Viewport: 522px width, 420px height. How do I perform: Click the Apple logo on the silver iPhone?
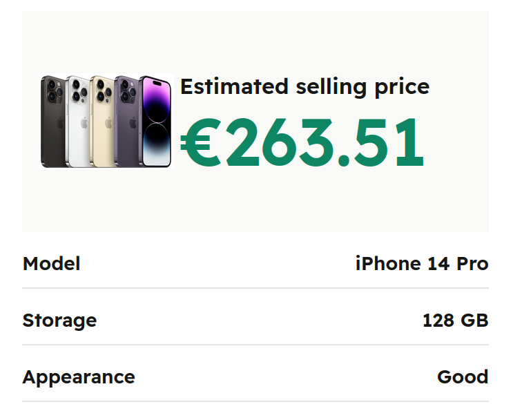pyautogui.click(x=84, y=123)
